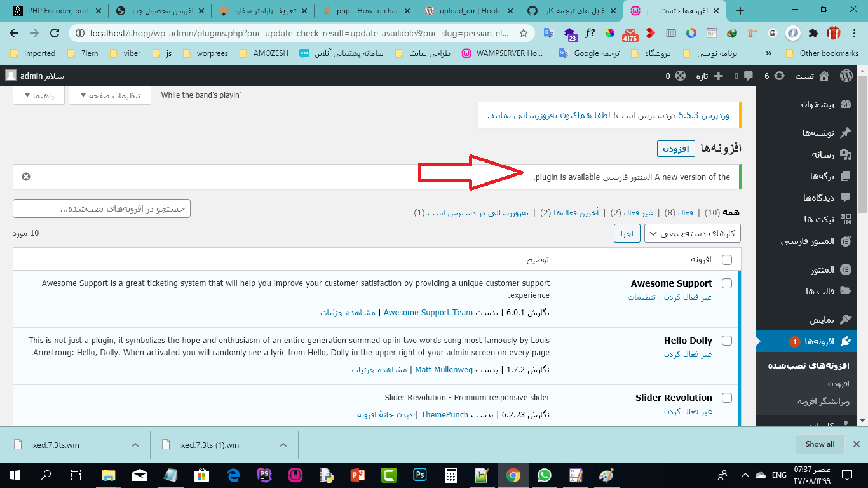Open WhatsApp from the taskbar
Viewport: 868px width, 488px height.
(x=544, y=475)
